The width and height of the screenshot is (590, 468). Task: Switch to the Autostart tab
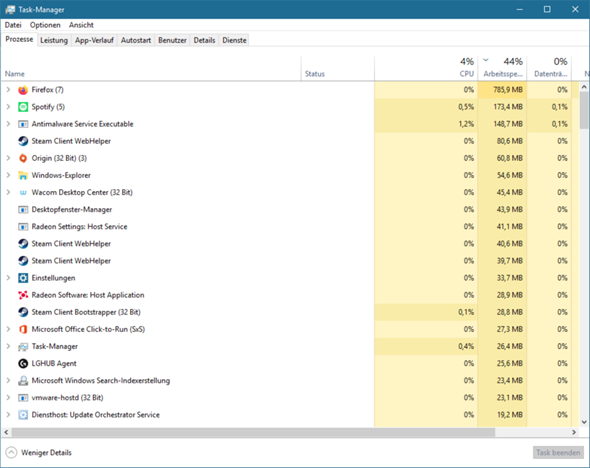pos(136,40)
